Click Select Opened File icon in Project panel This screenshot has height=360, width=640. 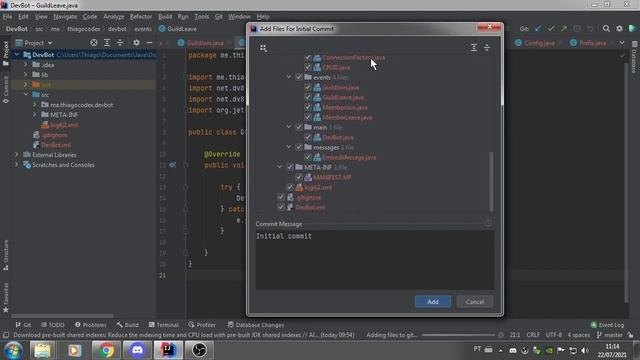[94, 42]
